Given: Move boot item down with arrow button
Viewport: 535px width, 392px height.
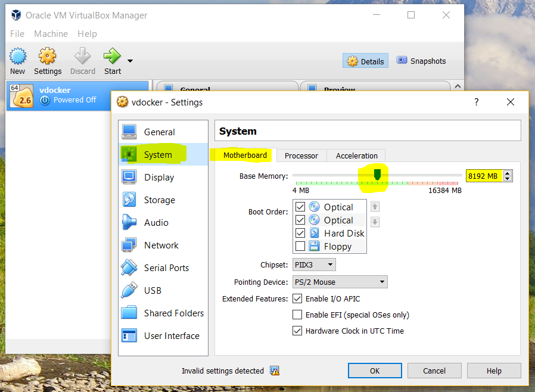Looking at the screenshot, I should [375, 222].
